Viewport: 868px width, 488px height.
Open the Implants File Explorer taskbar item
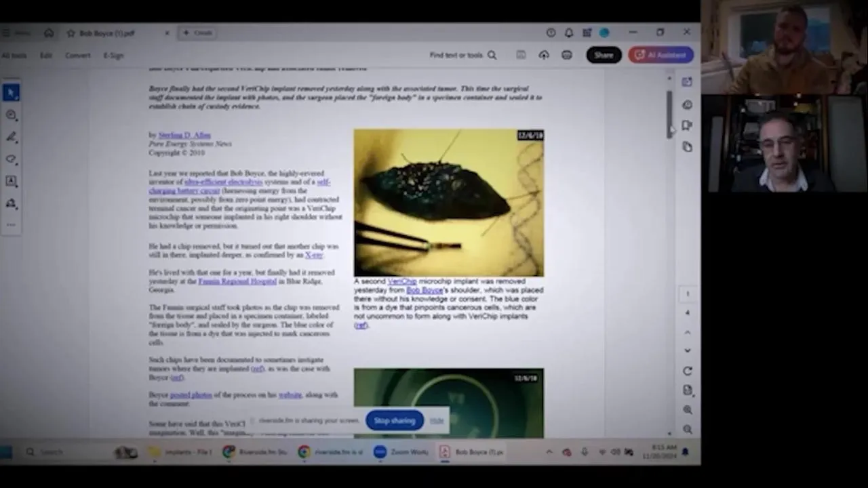click(x=181, y=452)
